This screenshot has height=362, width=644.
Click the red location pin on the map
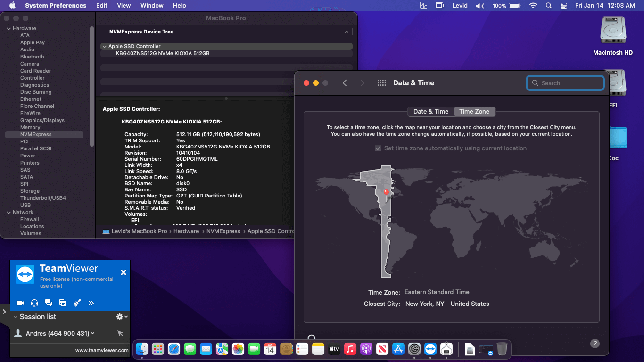(386, 193)
